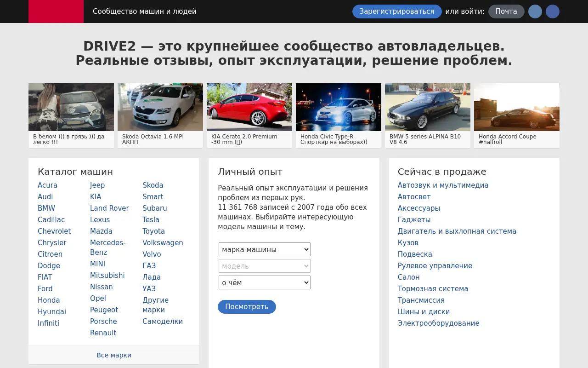Go to the Dodge brand page
Image resolution: width=588 pixels, height=368 pixels.
(49, 266)
